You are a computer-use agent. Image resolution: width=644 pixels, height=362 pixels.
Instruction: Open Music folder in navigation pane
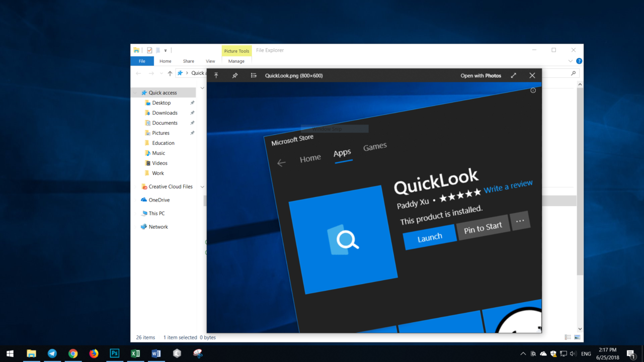pos(158,153)
